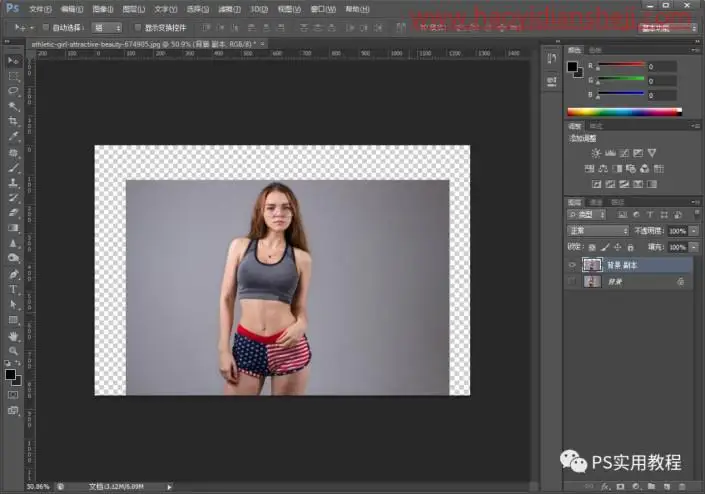Select the Horizontal Type tool
Viewport: 705px width, 494px height.
tap(13, 289)
